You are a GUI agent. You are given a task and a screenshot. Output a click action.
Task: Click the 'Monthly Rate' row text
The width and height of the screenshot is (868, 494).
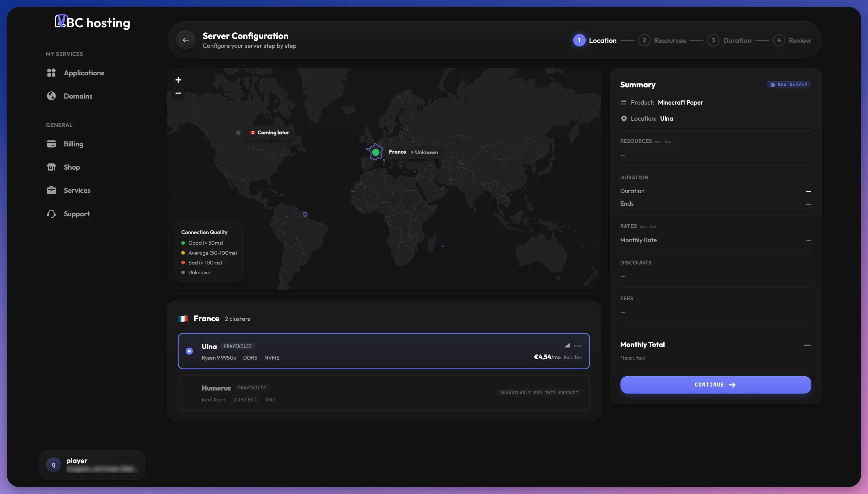638,240
